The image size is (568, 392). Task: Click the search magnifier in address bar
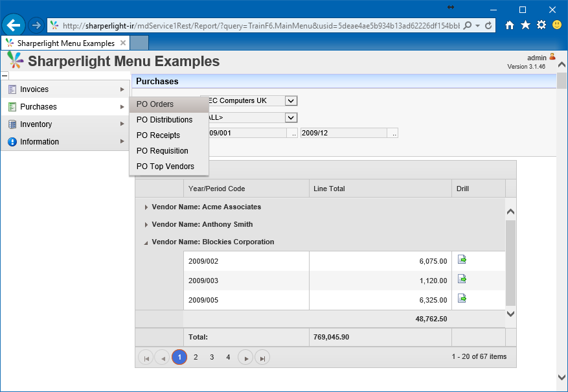point(468,25)
